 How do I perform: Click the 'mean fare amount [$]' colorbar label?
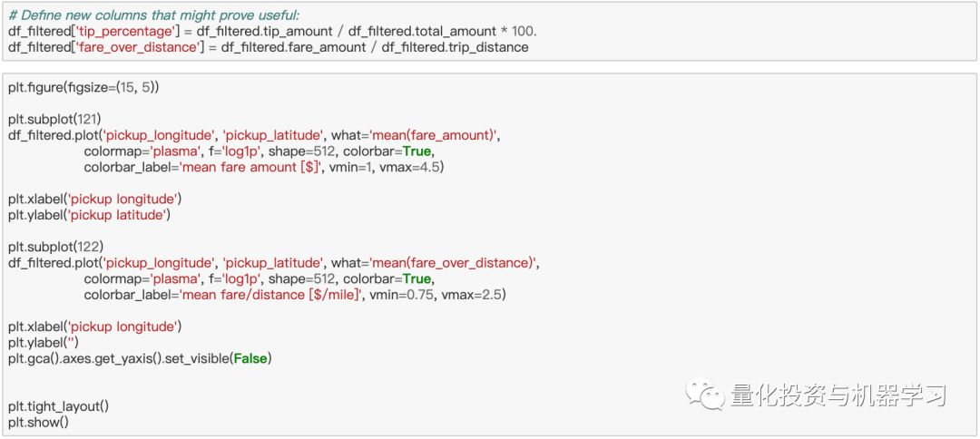250,168
